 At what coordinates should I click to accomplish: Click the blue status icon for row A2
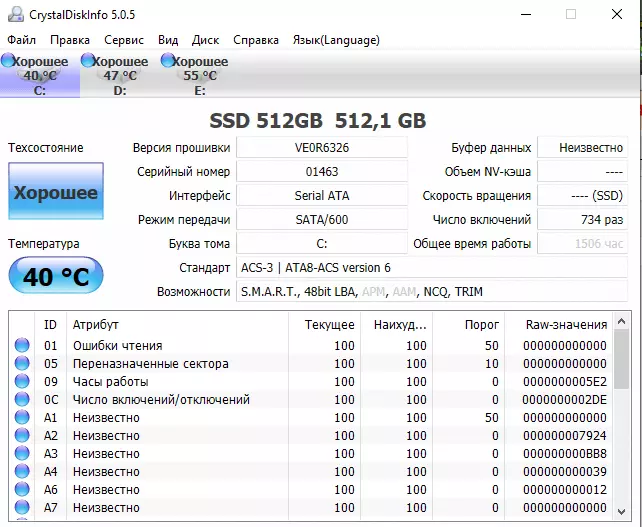[x=22, y=435]
